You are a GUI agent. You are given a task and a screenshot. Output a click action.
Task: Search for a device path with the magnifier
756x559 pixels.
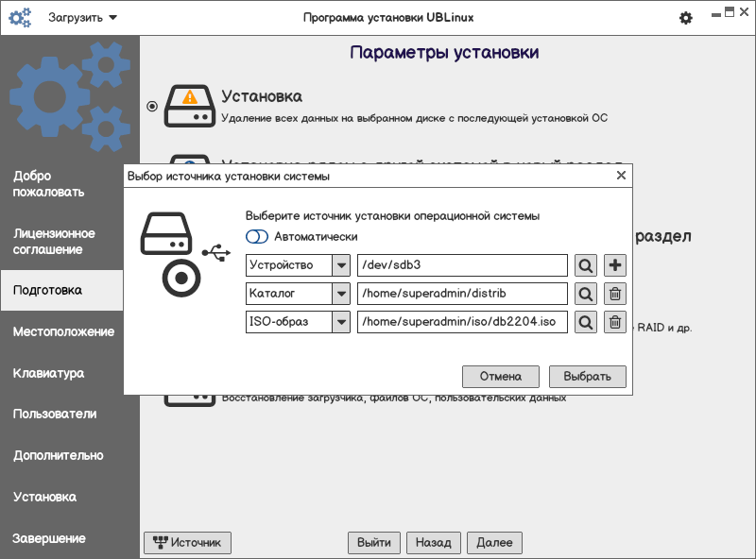585,265
